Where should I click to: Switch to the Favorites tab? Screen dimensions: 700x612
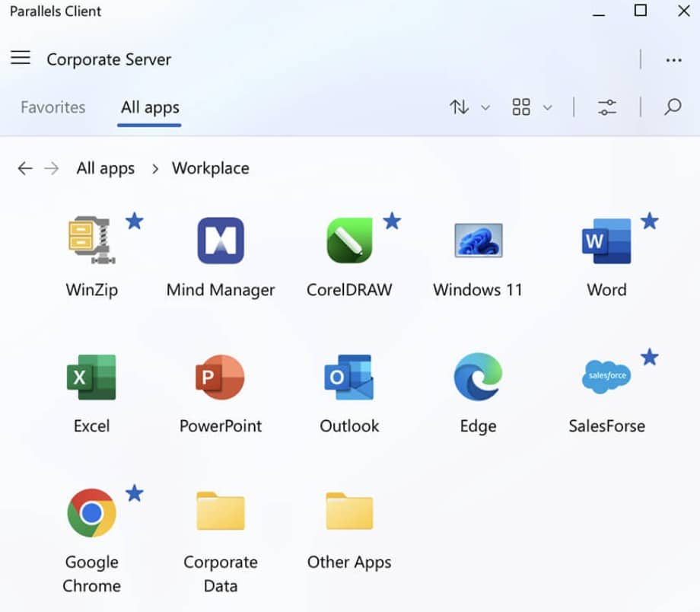point(52,107)
